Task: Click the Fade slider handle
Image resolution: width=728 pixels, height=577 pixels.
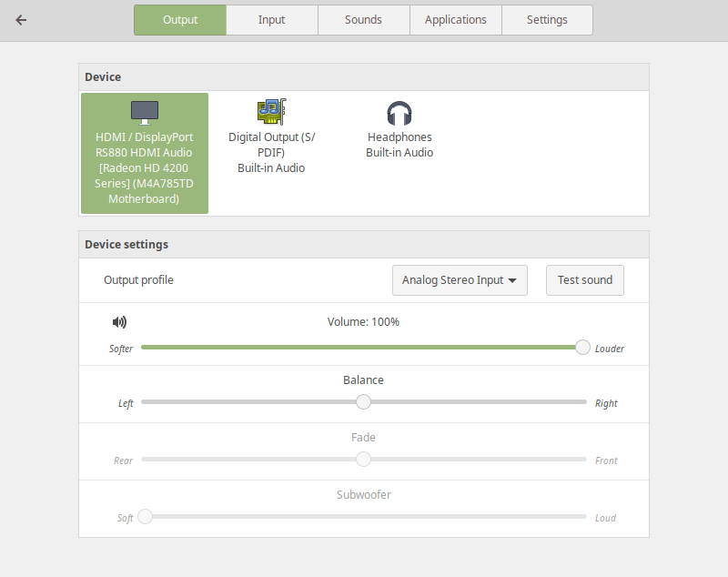Action: tap(363, 460)
